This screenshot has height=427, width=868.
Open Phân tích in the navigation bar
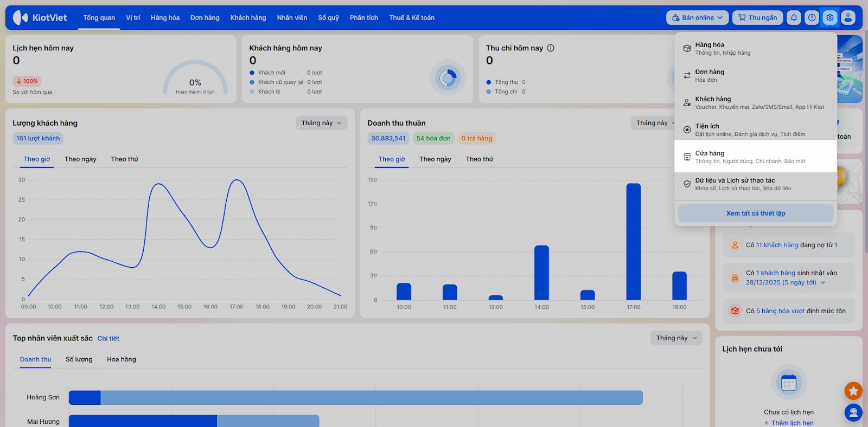click(364, 18)
